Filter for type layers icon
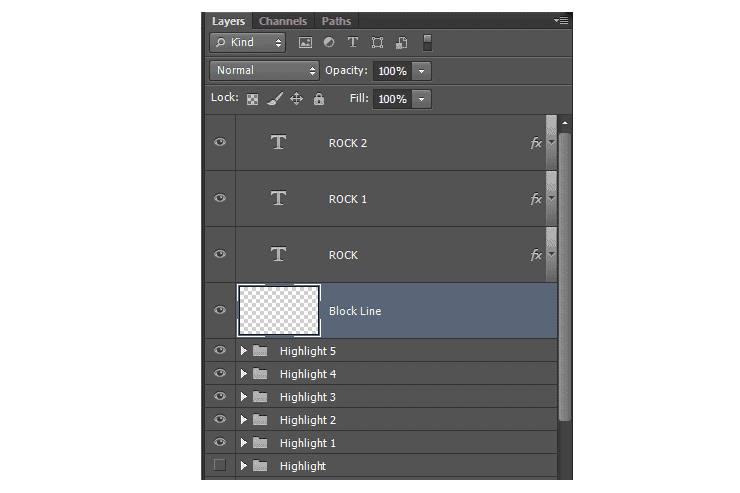Viewport: 740px width, 493px height. (353, 42)
